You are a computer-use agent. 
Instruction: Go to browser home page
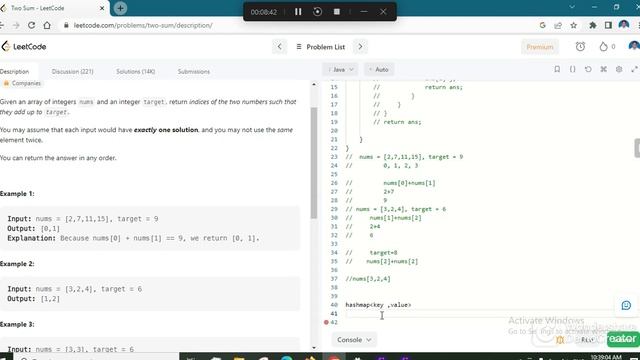[47, 25]
